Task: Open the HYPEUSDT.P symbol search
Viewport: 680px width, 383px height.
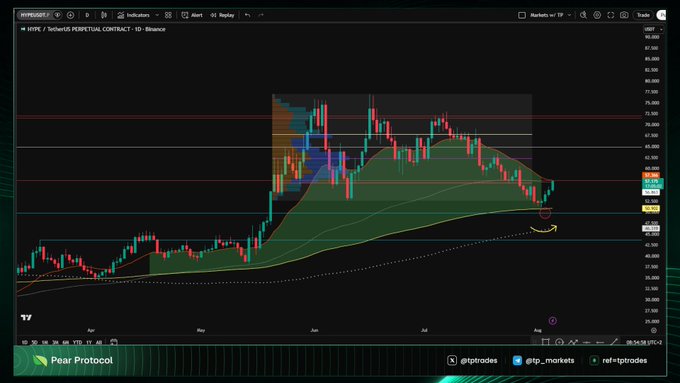Action: tap(35, 15)
